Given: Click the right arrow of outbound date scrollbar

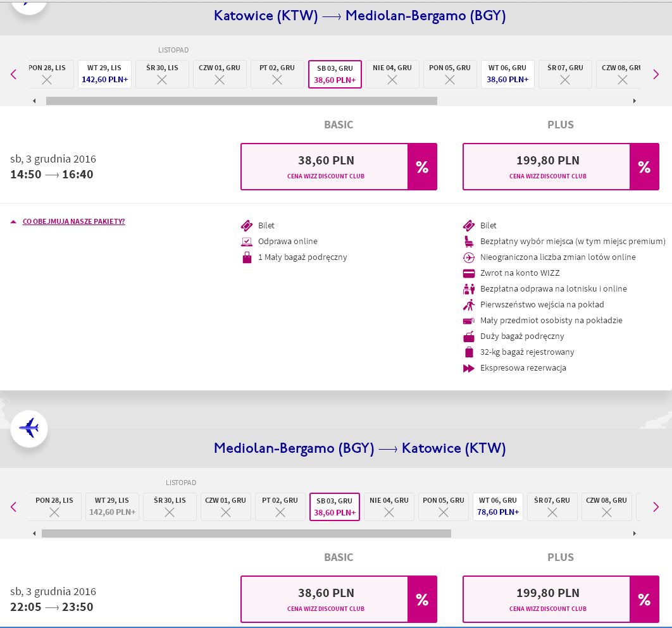Looking at the screenshot, I should 634,101.
